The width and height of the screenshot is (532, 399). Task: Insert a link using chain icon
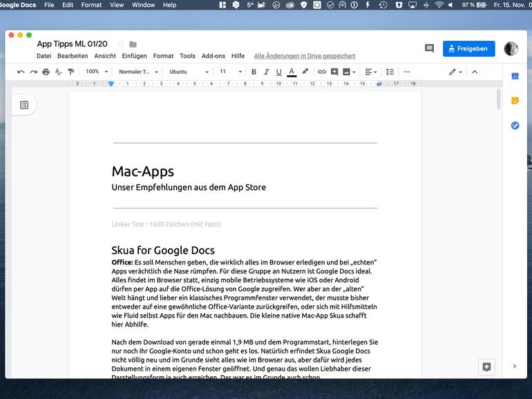(x=321, y=72)
